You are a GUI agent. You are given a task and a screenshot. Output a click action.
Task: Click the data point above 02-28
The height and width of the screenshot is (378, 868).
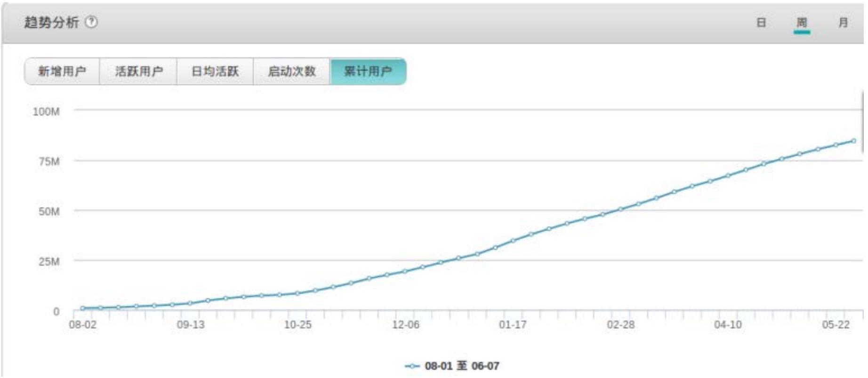point(620,209)
